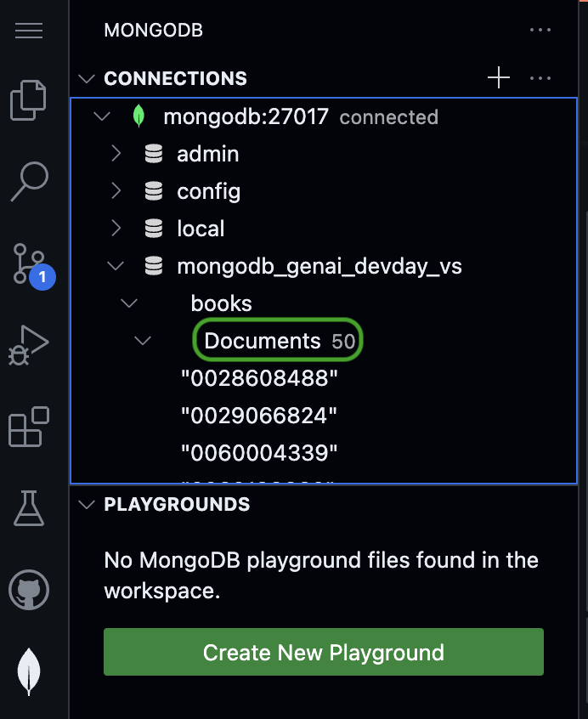Open the hamburger menu icon
The height and width of the screenshot is (719, 588).
click(x=29, y=31)
